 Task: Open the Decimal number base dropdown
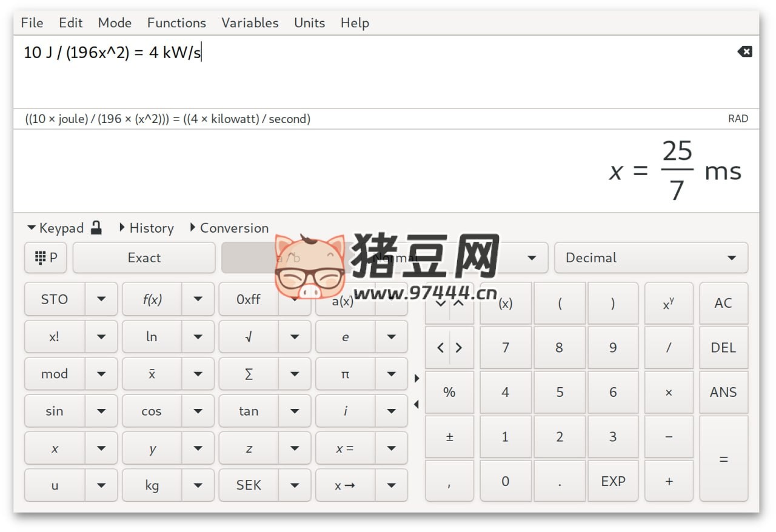[651, 258]
